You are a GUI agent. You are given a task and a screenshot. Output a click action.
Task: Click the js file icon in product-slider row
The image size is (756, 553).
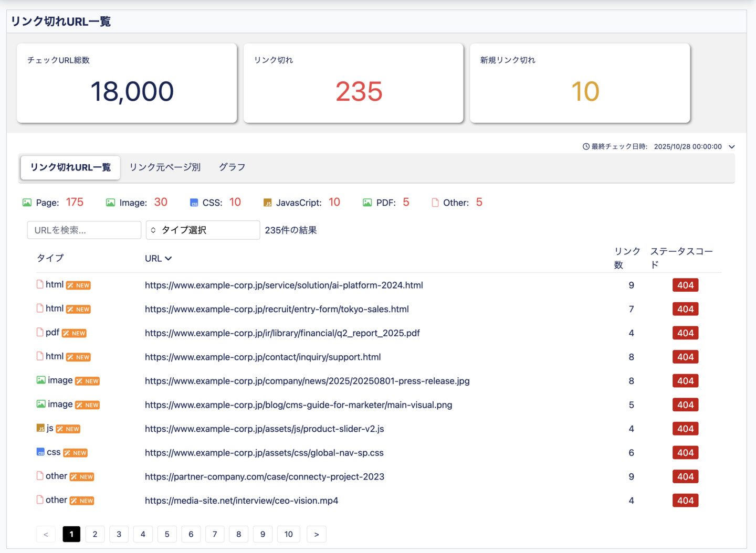(x=40, y=429)
